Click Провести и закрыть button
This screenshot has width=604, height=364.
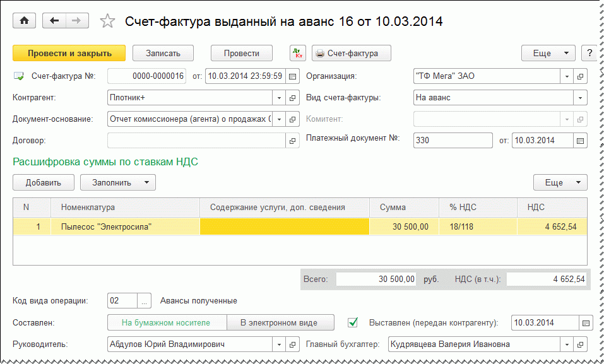[69, 53]
